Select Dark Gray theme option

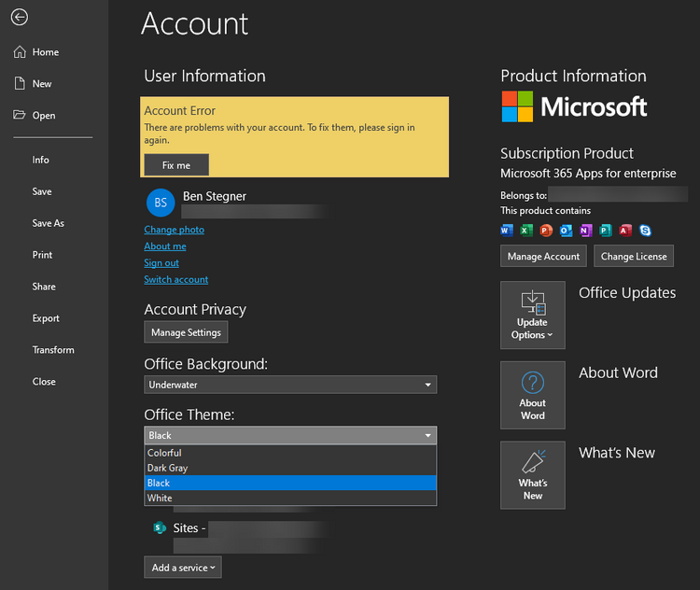(x=290, y=468)
